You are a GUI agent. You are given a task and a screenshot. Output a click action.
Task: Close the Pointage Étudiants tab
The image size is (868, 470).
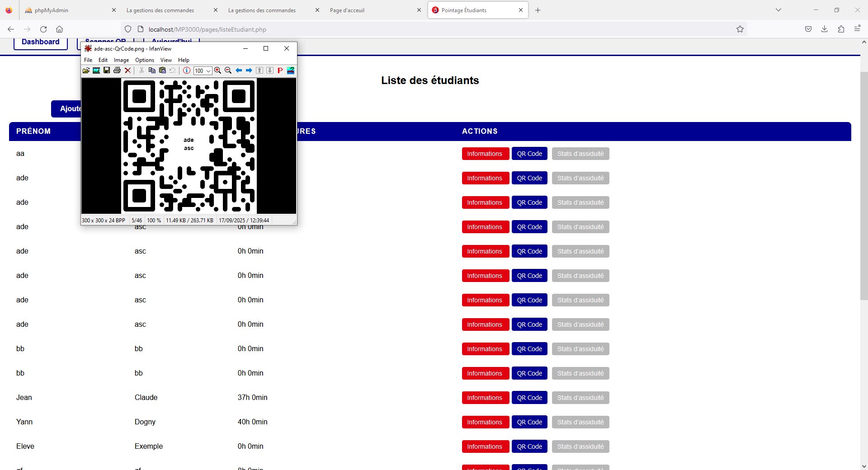pyautogui.click(x=521, y=10)
